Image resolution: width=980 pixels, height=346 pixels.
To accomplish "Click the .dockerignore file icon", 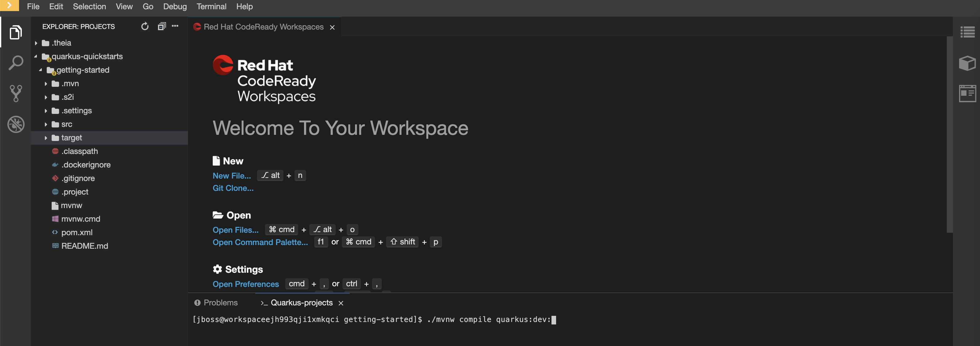I will point(55,165).
